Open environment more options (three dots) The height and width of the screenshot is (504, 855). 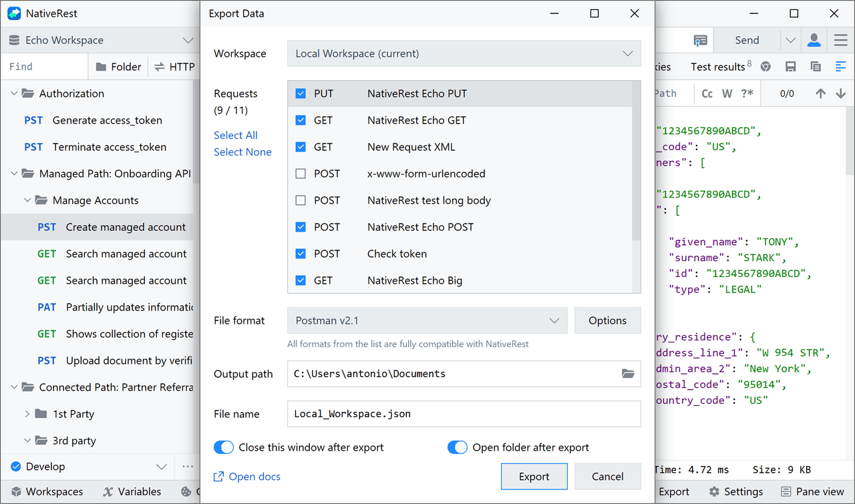tap(188, 467)
